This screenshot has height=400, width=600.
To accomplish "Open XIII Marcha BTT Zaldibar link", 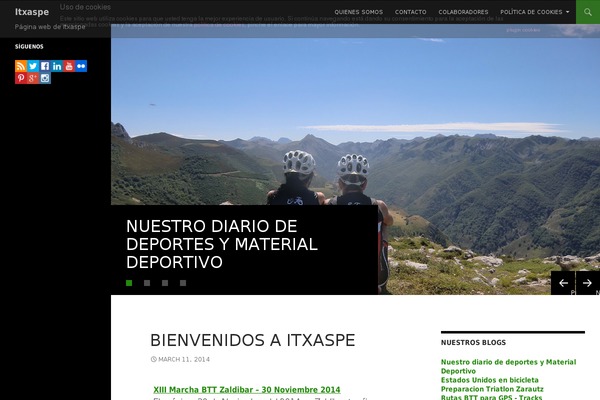I will click(247, 390).
